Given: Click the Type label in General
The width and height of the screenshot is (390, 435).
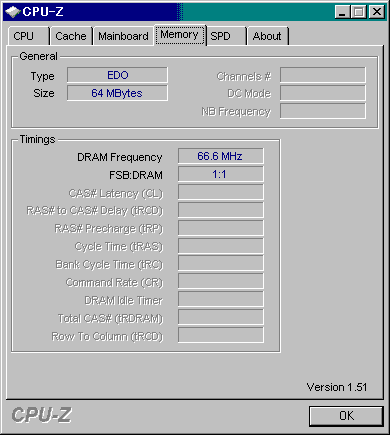Looking at the screenshot, I should pyautogui.click(x=42, y=76).
